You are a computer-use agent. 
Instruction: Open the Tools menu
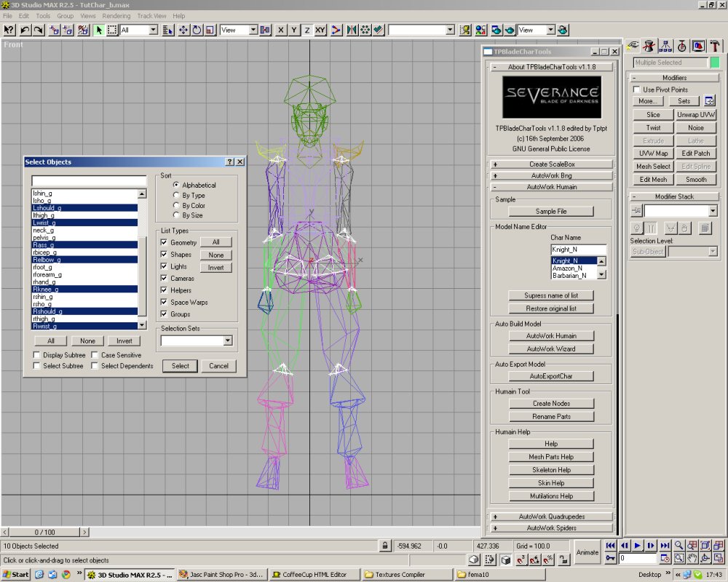(x=43, y=16)
